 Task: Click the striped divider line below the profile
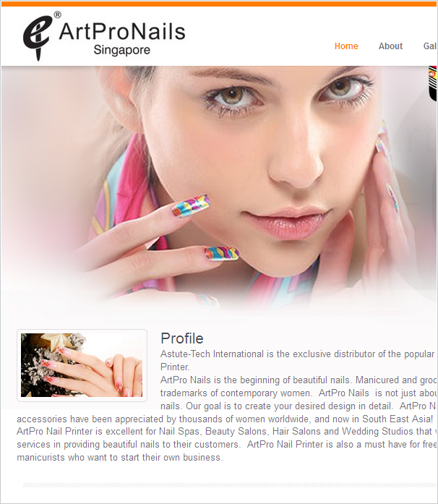point(230,484)
